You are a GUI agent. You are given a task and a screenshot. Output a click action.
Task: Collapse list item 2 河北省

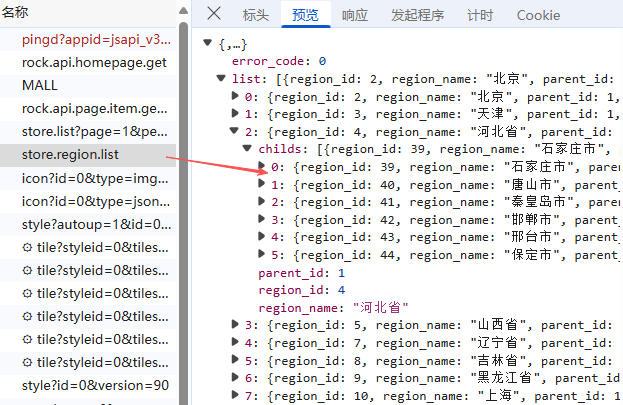tap(234, 130)
